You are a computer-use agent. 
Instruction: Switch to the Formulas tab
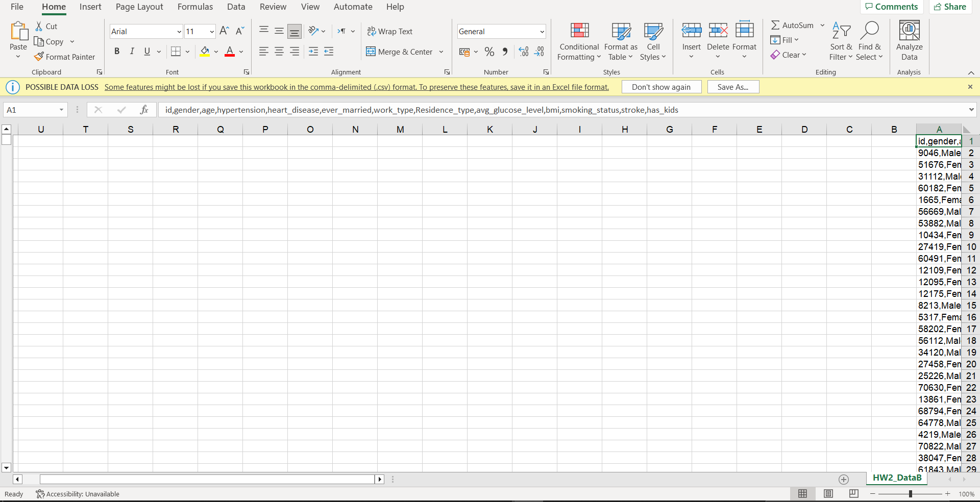(x=195, y=7)
